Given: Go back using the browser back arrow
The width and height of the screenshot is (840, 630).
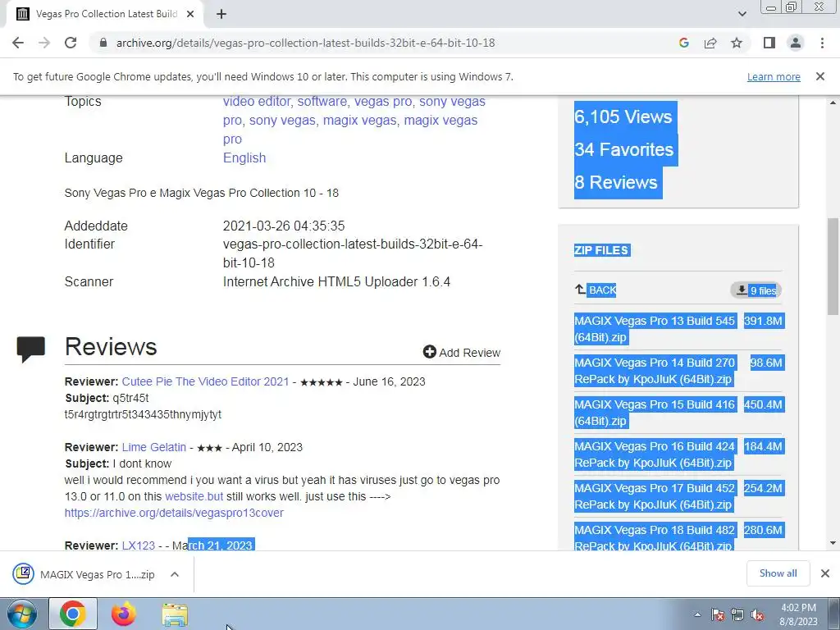Looking at the screenshot, I should coord(18,43).
